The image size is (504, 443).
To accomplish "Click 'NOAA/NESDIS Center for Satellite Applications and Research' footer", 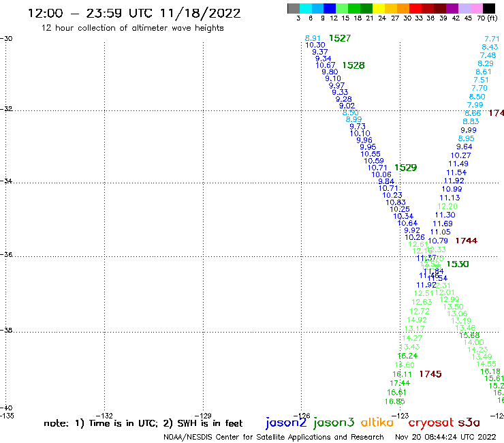I will click(x=274, y=437).
